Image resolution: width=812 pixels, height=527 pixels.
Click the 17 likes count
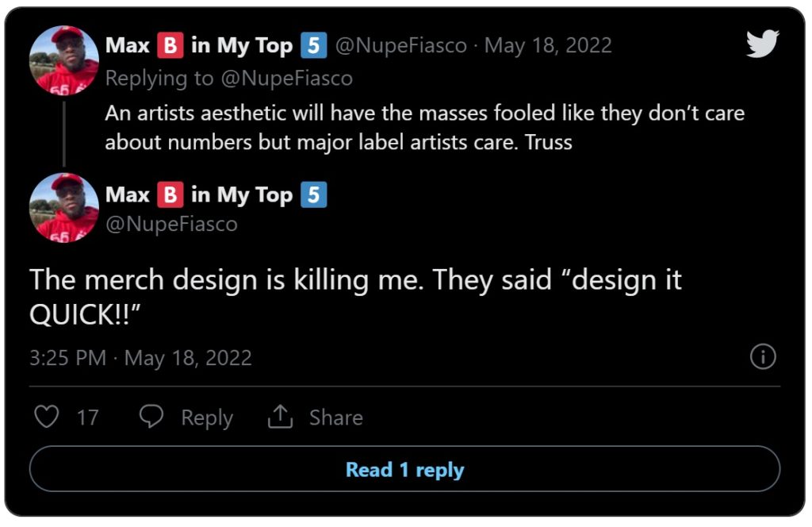pos(87,417)
